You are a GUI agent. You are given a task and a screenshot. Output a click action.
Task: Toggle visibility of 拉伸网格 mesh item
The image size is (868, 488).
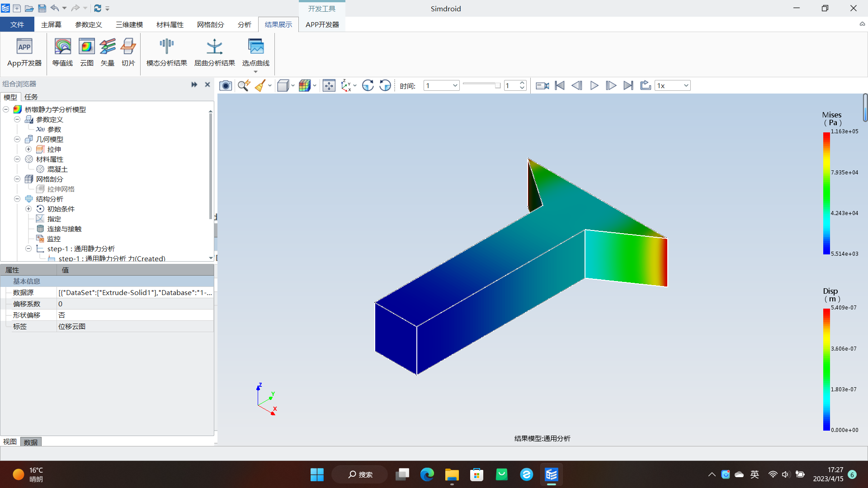click(x=40, y=189)
